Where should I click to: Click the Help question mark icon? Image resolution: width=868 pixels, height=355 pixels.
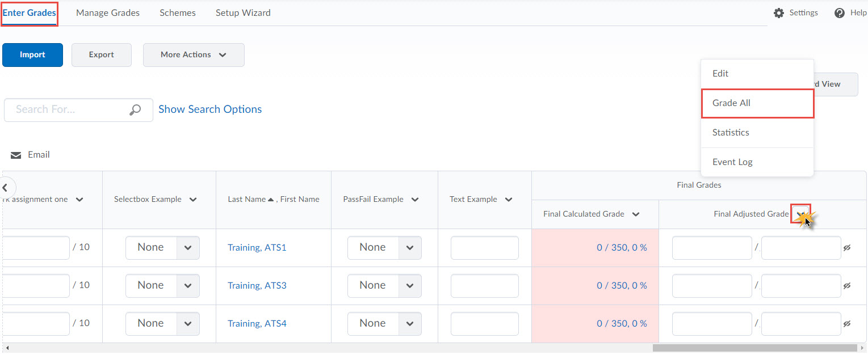[x=840, y=13]
